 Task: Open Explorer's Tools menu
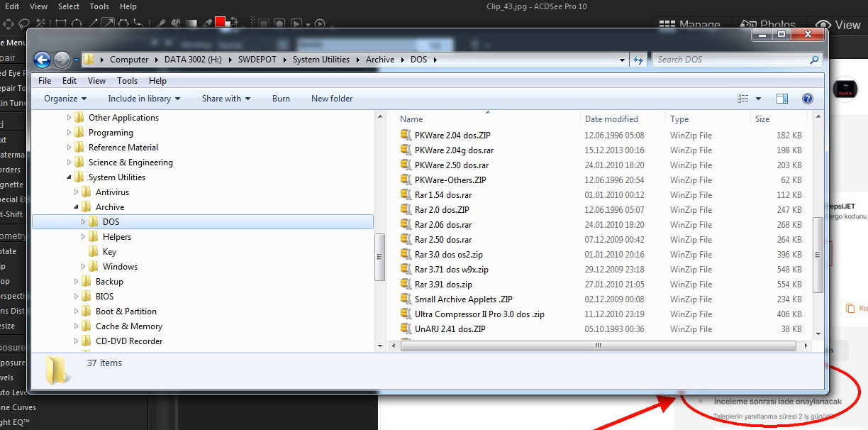click(127, 81)
